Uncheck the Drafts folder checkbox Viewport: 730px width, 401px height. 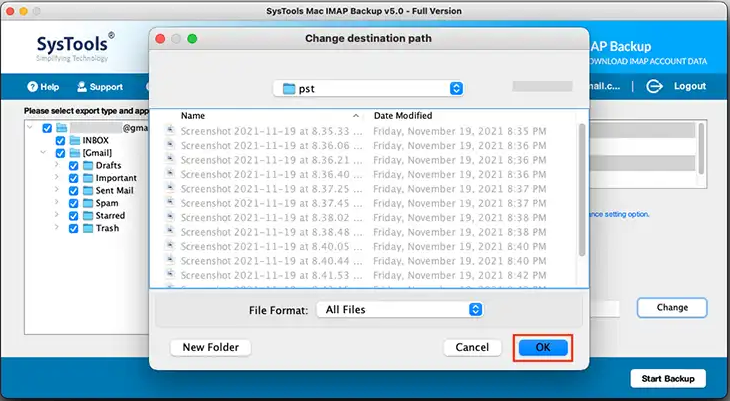point(73,166)
